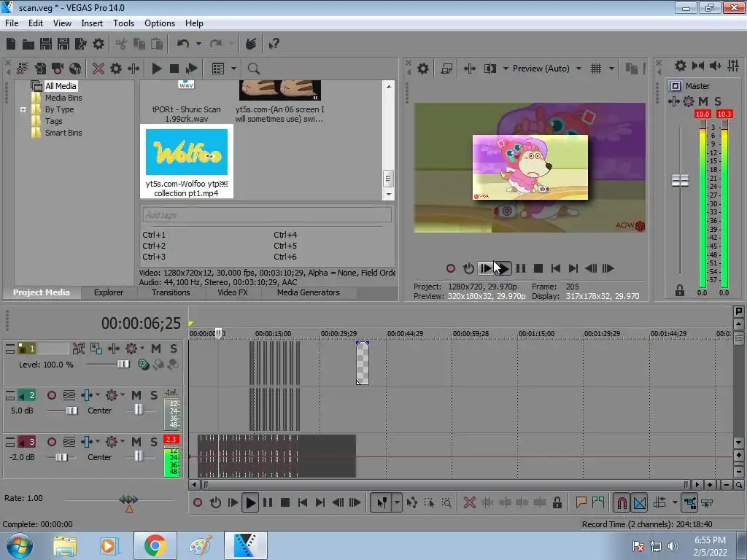Expand the By Type tree node

point(23,109)
